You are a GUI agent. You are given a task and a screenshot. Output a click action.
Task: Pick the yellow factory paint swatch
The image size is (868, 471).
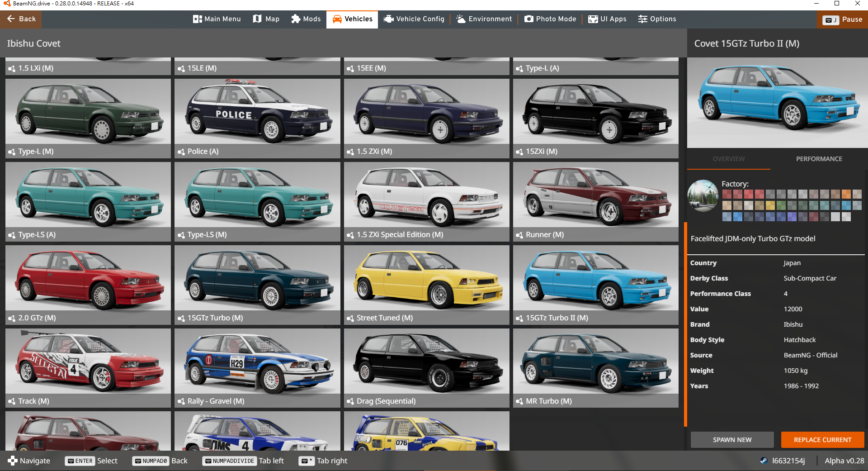tap(770, 205)
